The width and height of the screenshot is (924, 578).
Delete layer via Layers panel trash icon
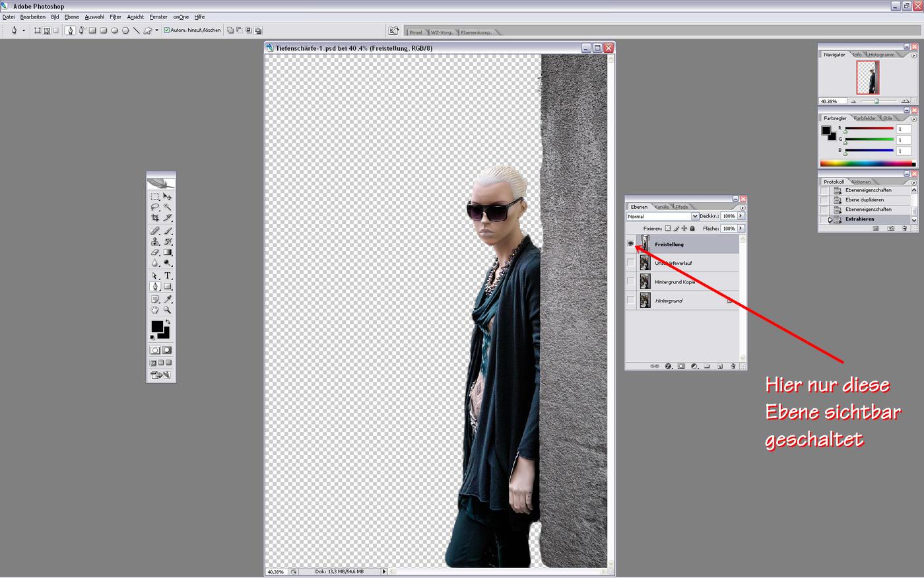click(733, 366)
